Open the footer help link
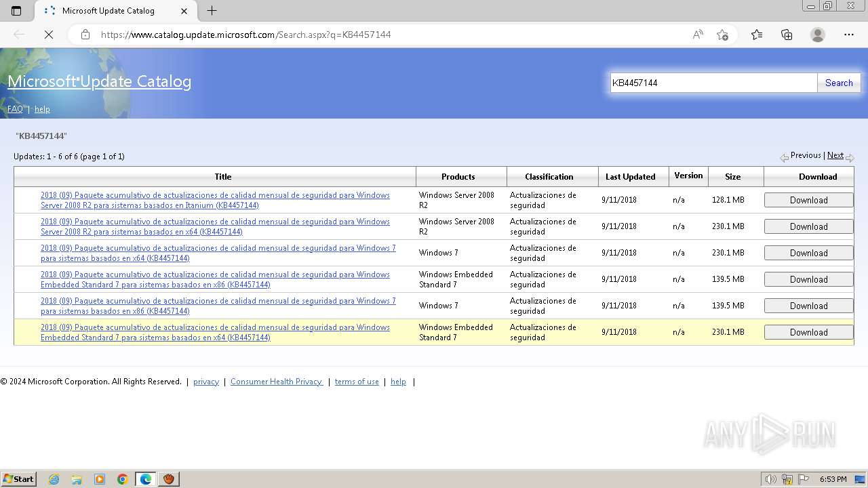868x488 pixels. pyautogui.click(x=398, y=382)
